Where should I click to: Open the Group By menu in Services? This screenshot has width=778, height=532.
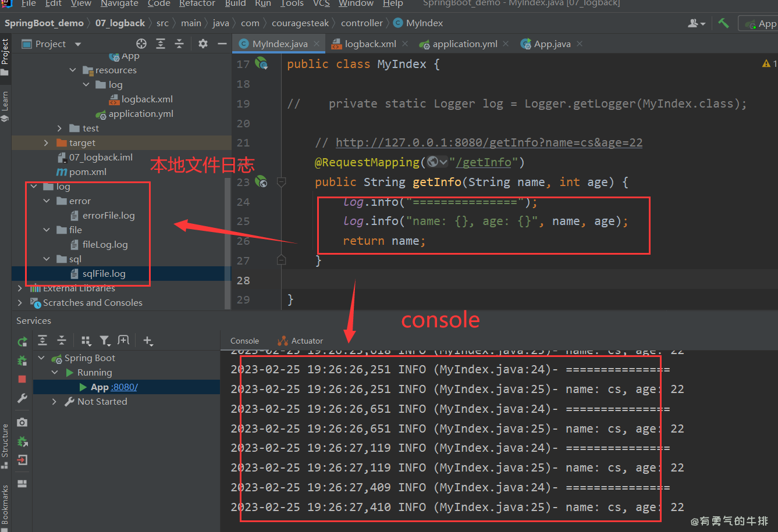point(86,341)
